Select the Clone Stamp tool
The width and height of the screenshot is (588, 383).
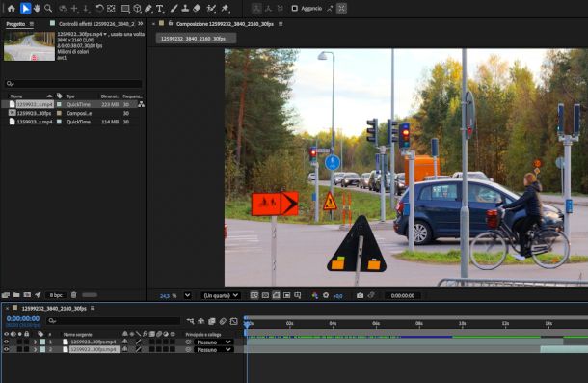pos(185,8)
